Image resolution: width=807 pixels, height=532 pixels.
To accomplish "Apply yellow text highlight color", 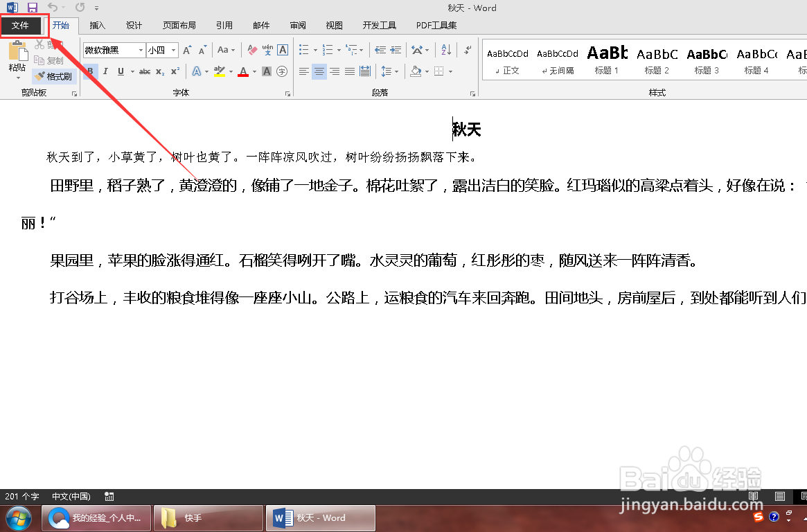I will [220, 71].
